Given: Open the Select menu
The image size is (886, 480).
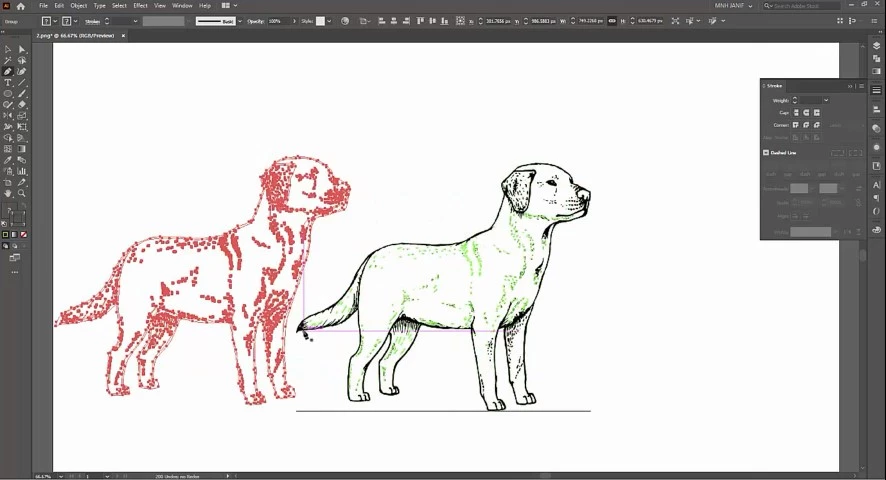Looking at the screenshot, I should point(119,6).
